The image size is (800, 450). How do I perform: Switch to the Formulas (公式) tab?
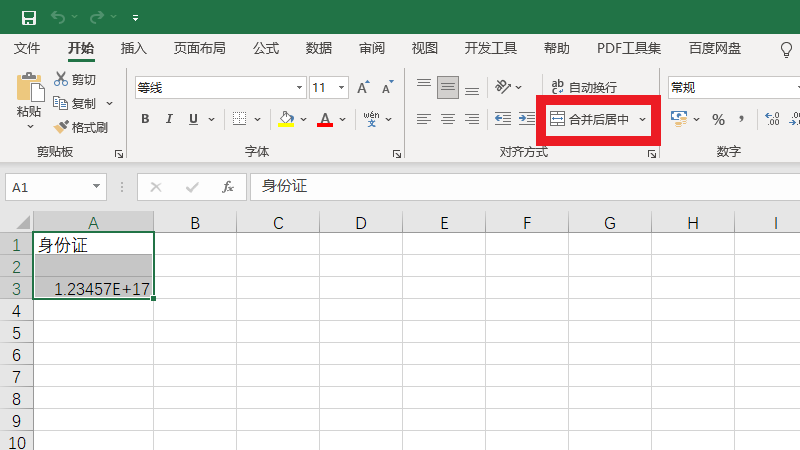coord(266,48)
